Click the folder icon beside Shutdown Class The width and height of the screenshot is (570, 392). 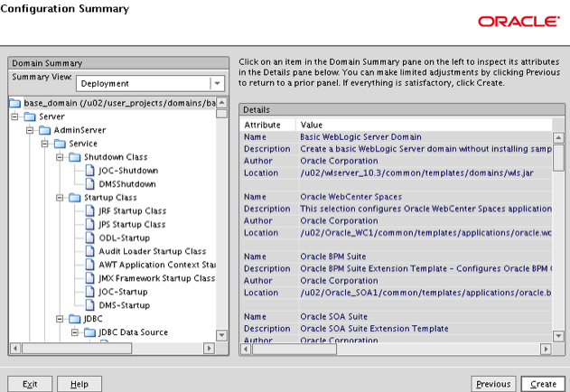click(x=75, y=157)
